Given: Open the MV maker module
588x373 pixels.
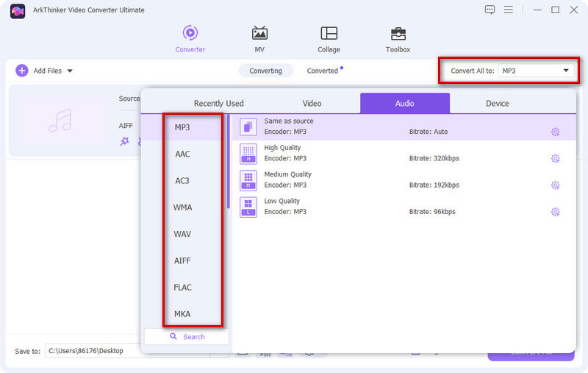Looking at the screenshot, I should tap(259, 39).
